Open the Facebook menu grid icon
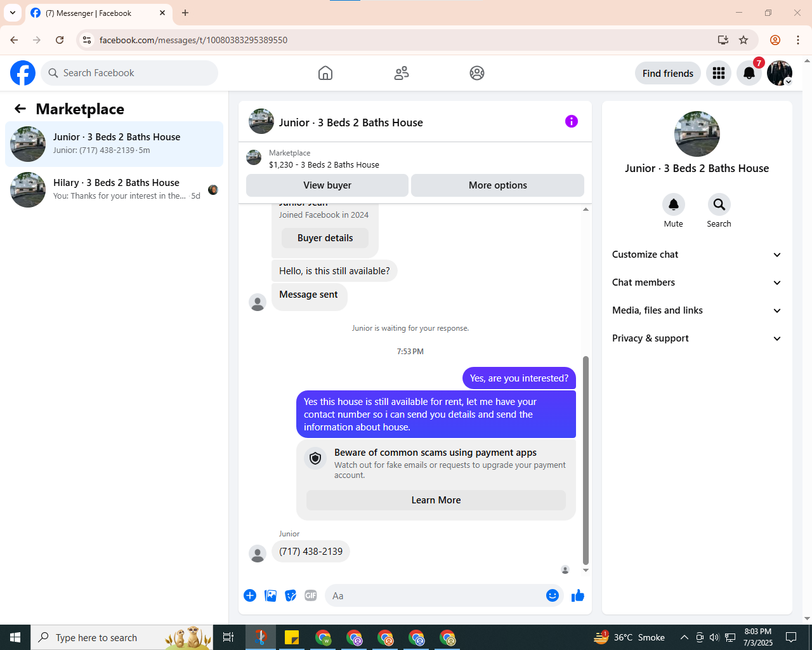This screenshot has width=812, height=650. [719, 73]
